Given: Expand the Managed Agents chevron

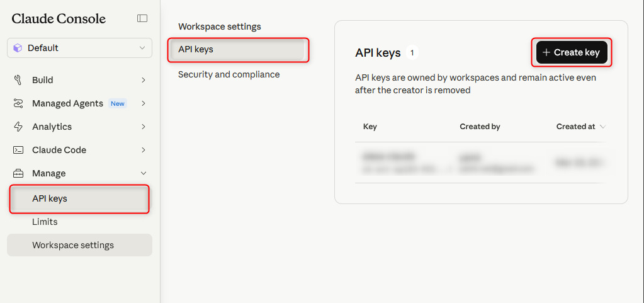Looking at the screenshot, I should point(144,103).
